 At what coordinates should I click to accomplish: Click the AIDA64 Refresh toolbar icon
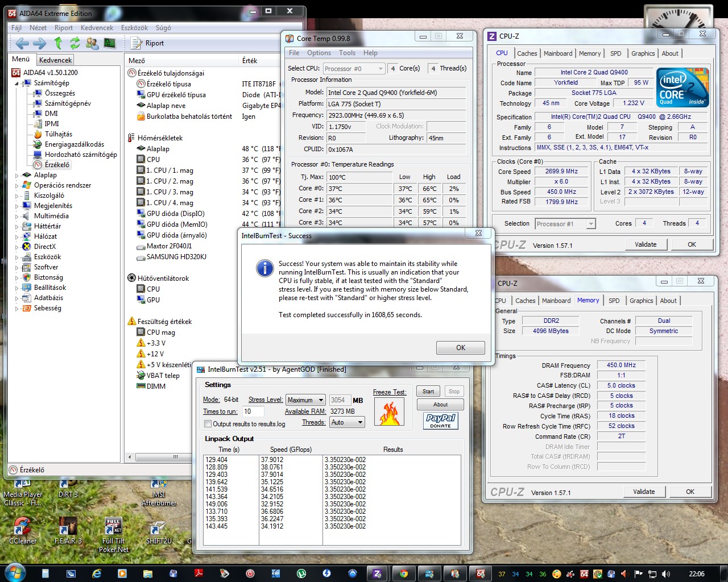pos(75,43)
